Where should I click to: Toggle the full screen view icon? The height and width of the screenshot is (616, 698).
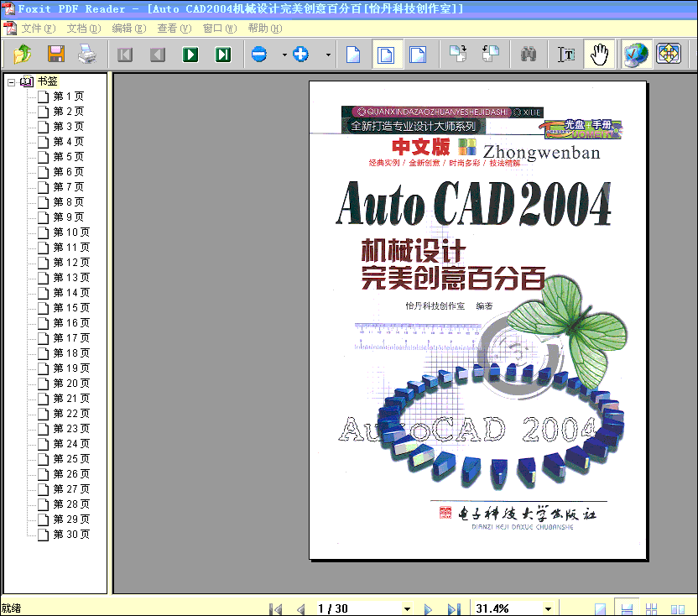[x=668, y=55]
